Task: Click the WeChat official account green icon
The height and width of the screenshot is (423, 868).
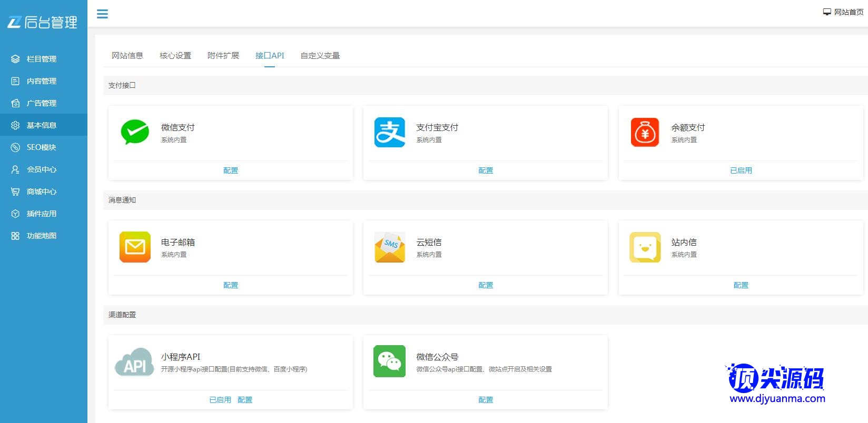Action: 390,361
